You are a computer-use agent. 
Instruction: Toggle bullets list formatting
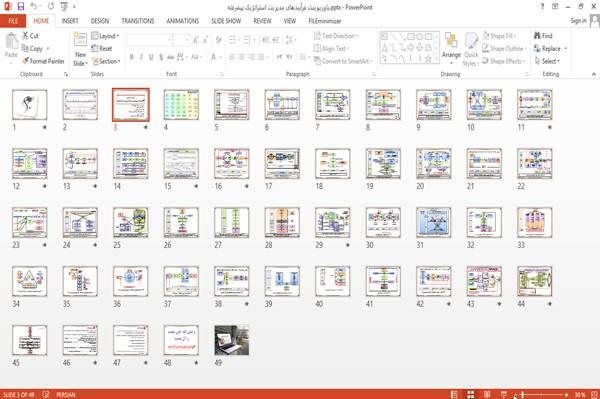232,40
